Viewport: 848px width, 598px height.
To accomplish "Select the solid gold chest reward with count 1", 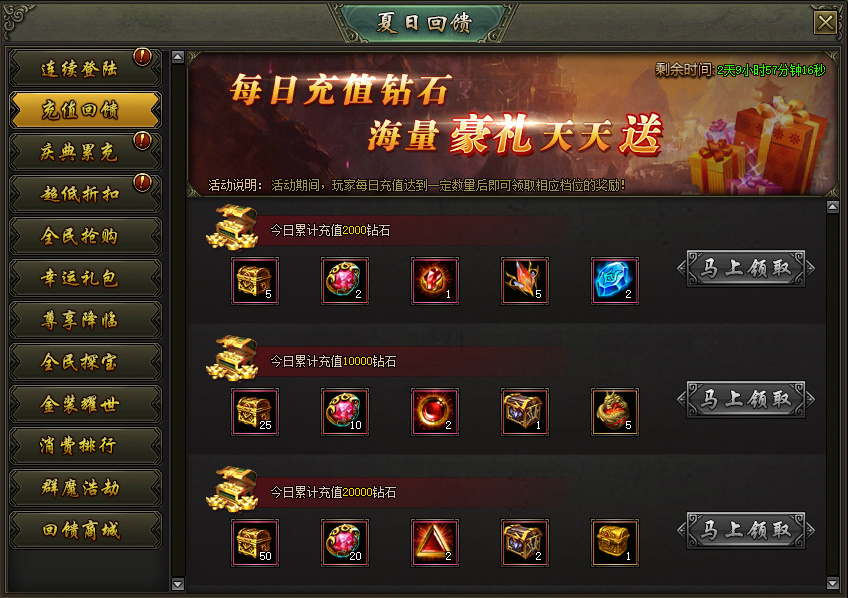I will point(614,542).
